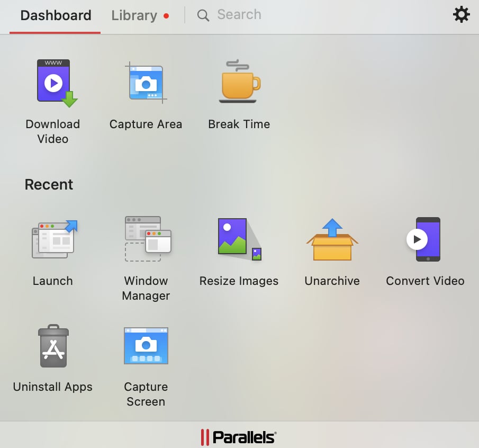Open the Convert Video phone icon
Viewport: 479px width, 448px height.
[423, 239]
